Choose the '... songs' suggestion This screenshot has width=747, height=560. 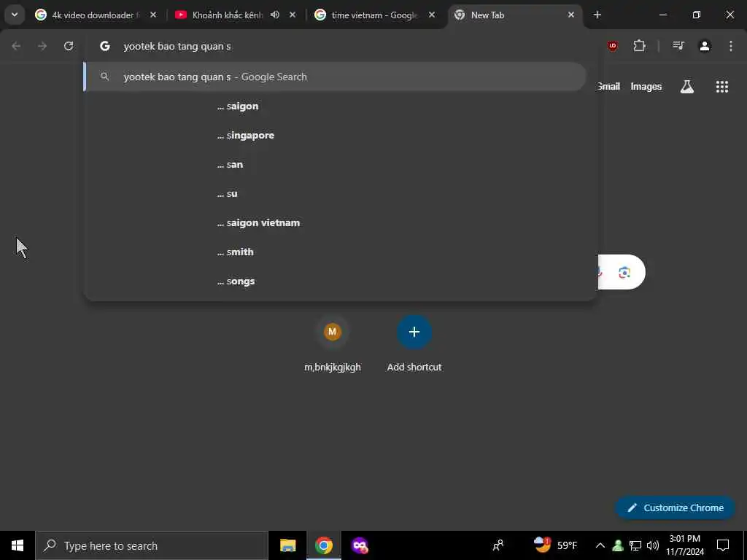pos(335,281)
